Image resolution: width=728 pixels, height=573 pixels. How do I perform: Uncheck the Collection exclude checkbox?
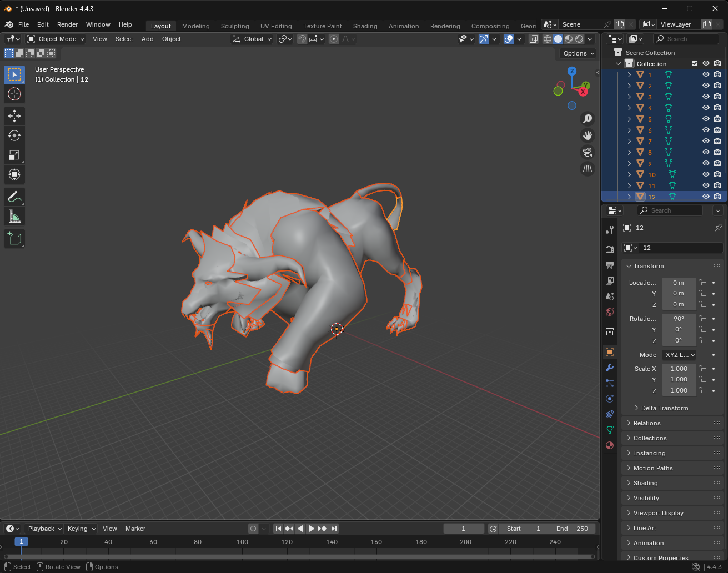tap(695, 63)
